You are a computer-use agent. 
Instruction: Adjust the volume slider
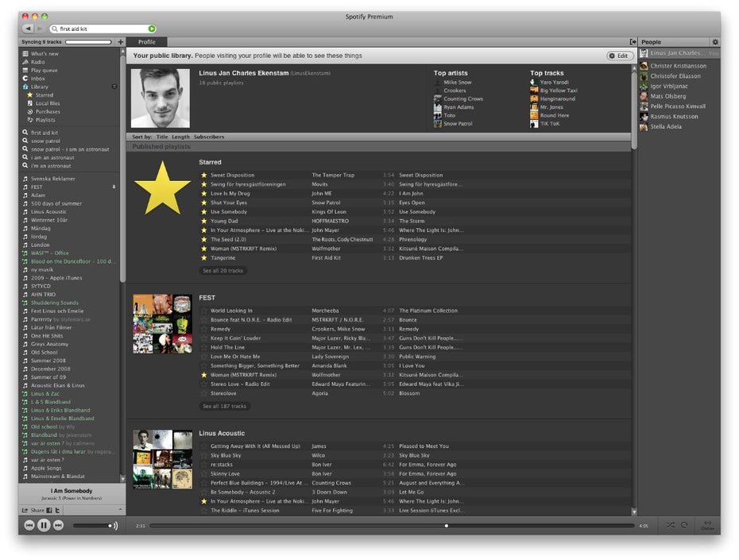click(x=92, y=526)
